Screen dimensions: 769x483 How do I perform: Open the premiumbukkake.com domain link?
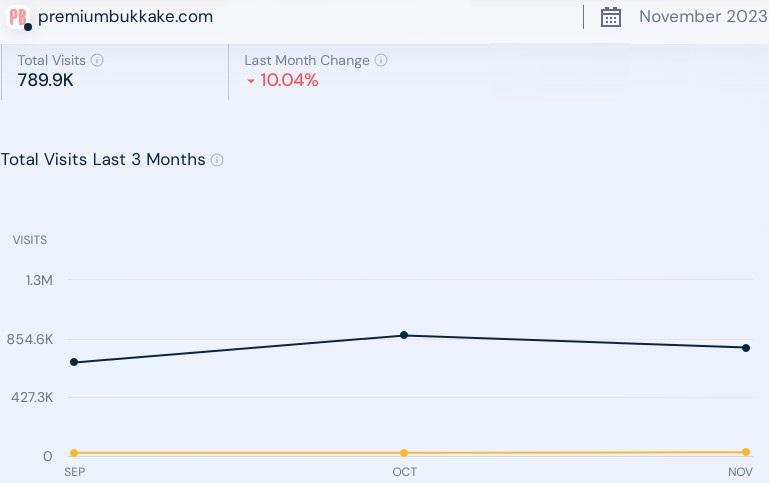pyautogui.click(x=125, y=17)
